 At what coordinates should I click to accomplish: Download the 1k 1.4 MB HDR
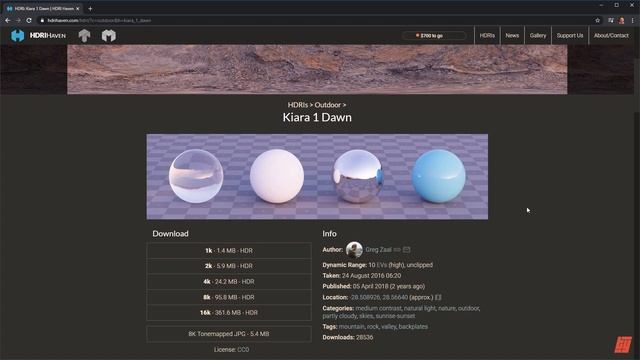[x=229, y=251]
